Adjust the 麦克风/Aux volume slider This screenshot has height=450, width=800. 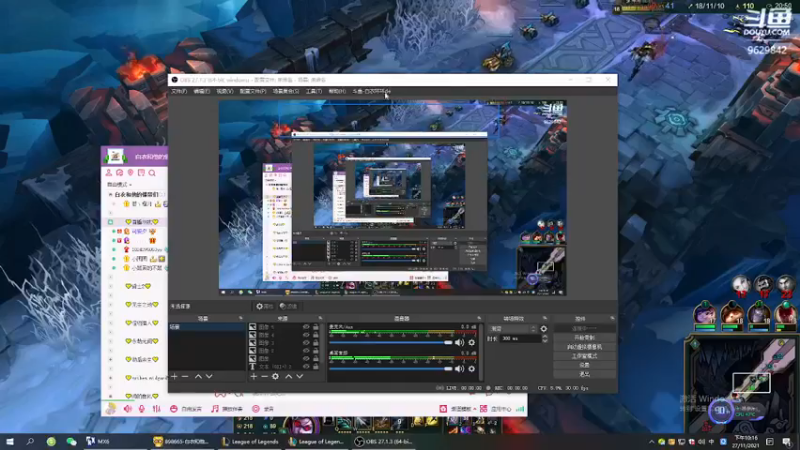point(390,342)
